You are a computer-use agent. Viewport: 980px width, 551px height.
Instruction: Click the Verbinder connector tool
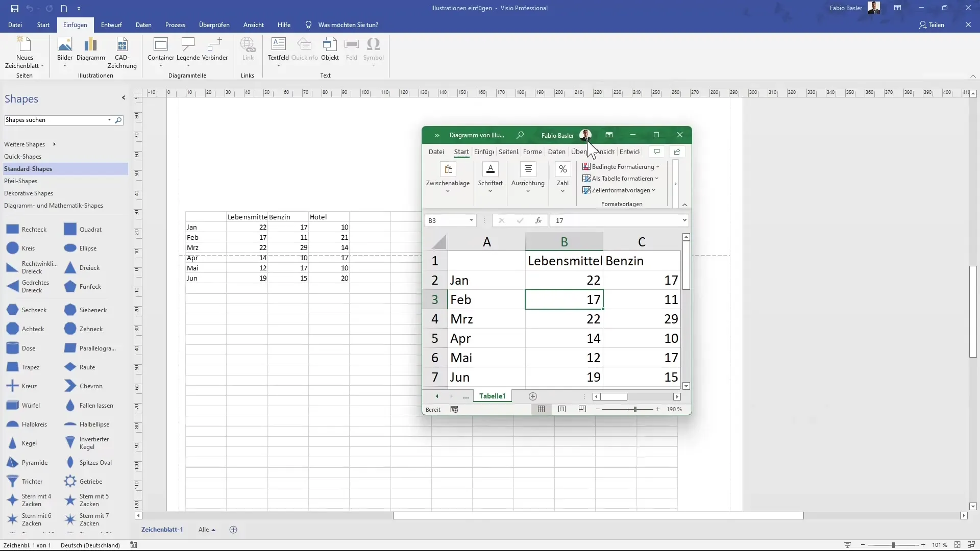coord(215,50)
